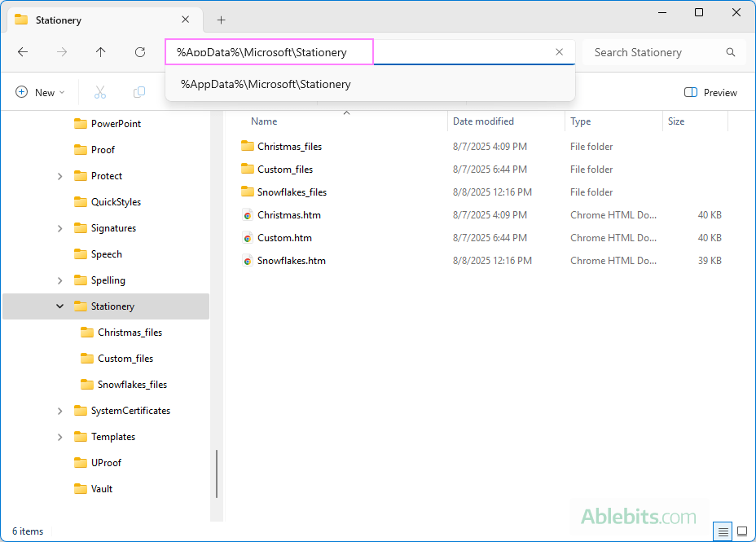Click the Signatures folder label
Viewport: 756px width, 542px height.
pyautogui.click(x=113, y=228)
